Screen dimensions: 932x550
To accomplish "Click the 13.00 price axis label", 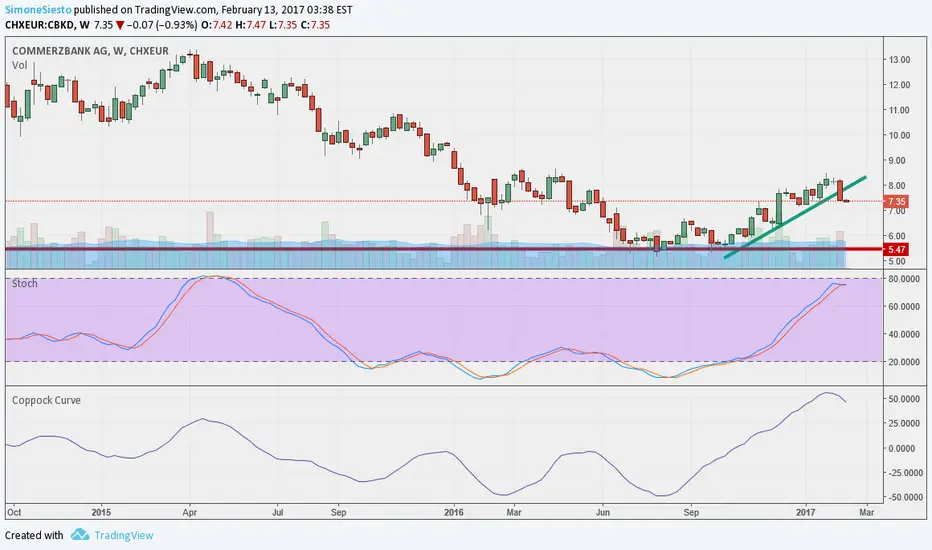I will (x=899, y=59).
